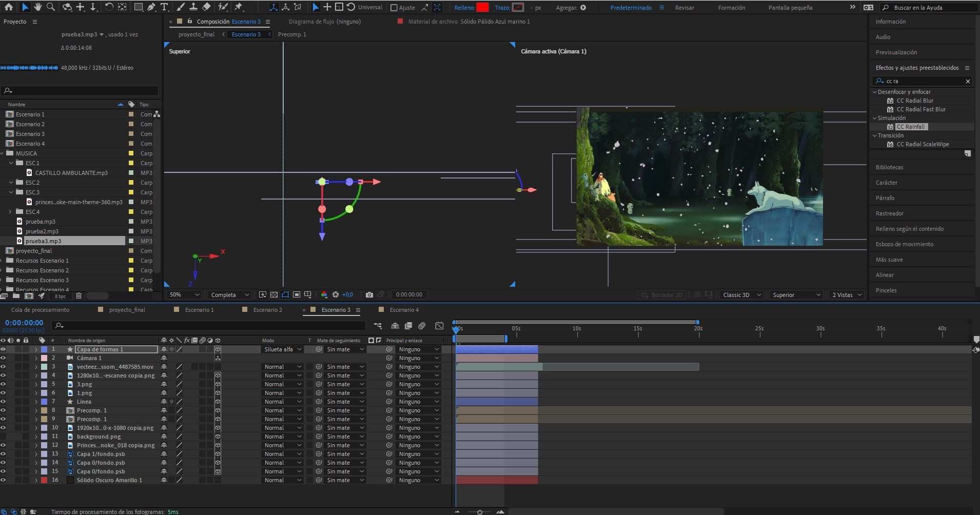Collapse the MUSICA folder

click(x=3, y=153)
